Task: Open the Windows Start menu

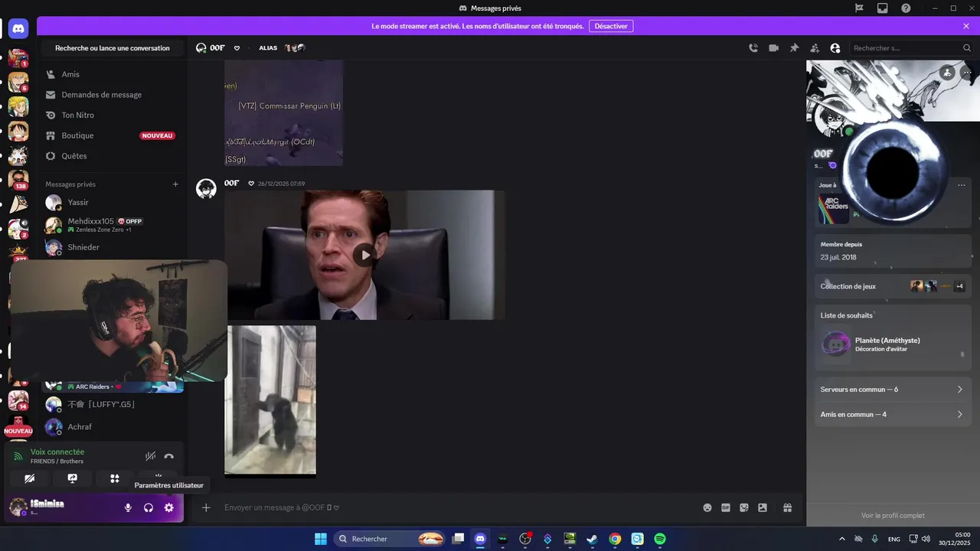Action: [x=320, y=539]
